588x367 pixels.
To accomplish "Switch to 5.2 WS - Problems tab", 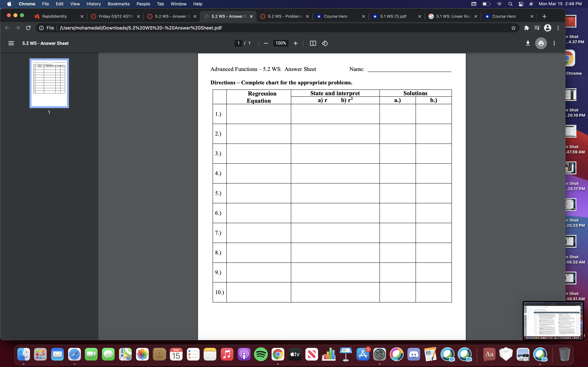I will click(x=285, y=16).
